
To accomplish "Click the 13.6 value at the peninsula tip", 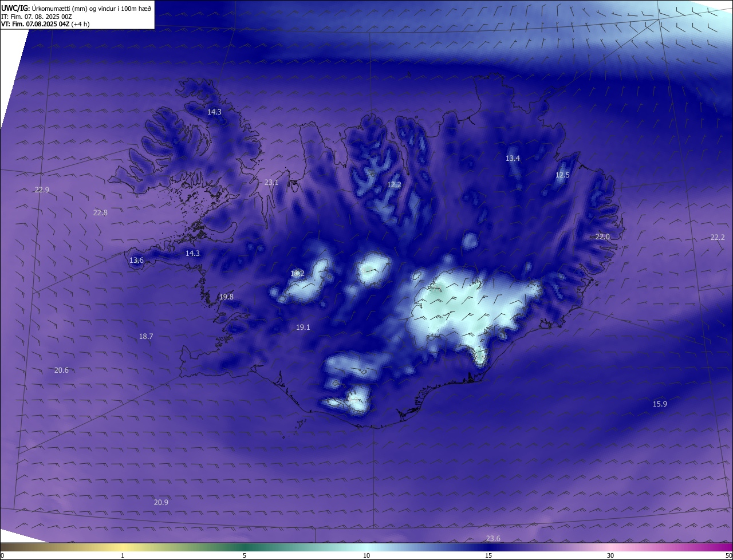I will 136,260.
